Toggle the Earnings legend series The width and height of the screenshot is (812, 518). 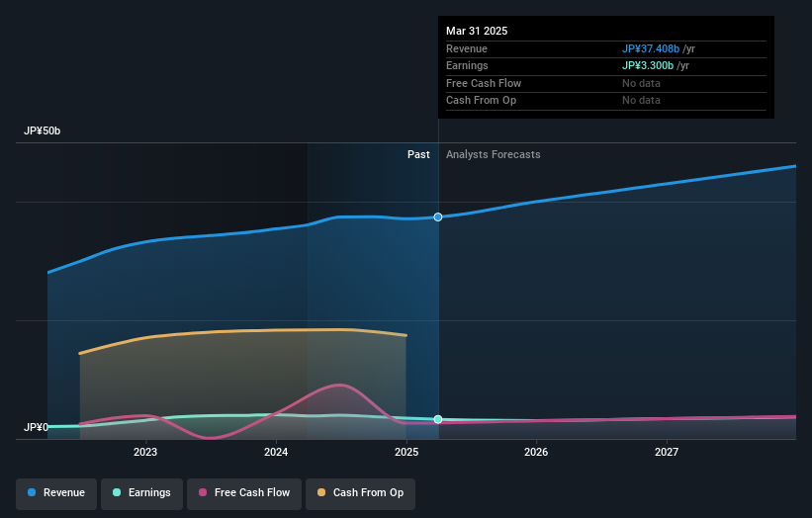coord(141,493)
